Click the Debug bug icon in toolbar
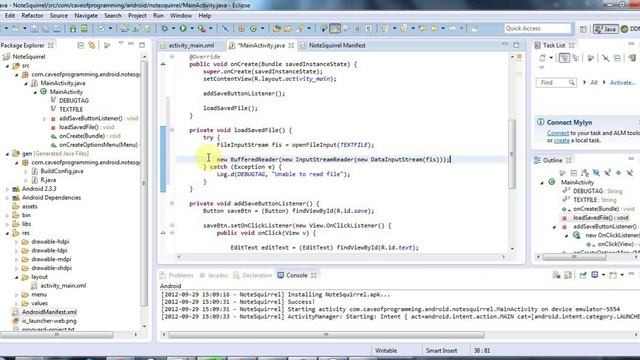The width and height of the screenshot is (640, 360). (165, 28)
